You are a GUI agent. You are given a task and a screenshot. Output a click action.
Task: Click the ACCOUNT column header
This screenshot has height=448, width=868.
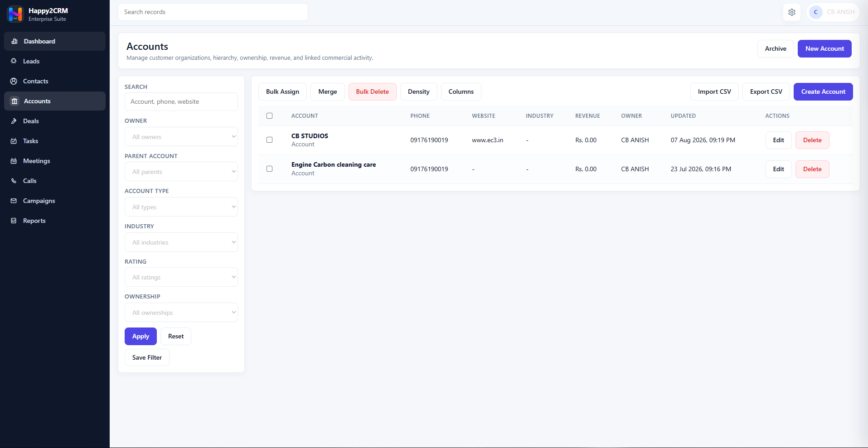[305, 116]
